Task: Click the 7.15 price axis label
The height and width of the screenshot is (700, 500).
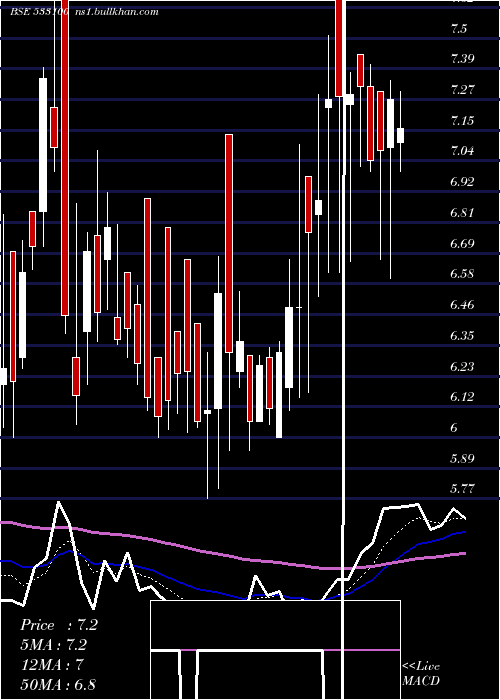Action: (462, 121)
